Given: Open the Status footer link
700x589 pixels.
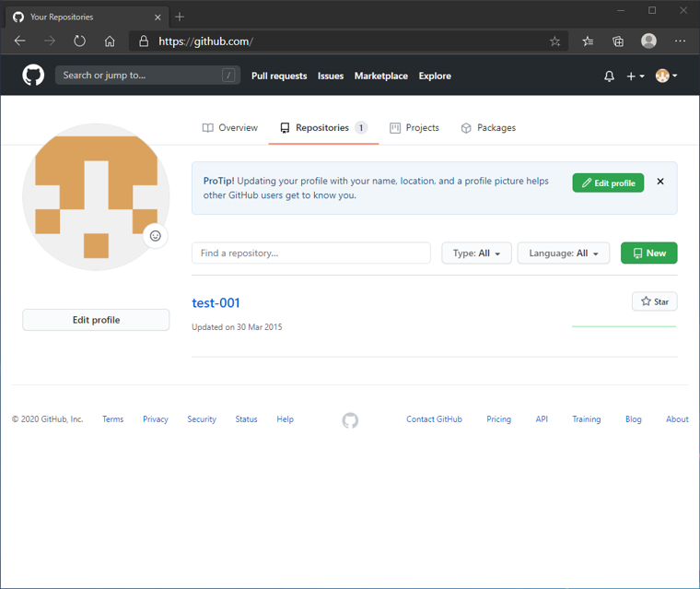Looking at the screenshot, I should pos(247,419).
